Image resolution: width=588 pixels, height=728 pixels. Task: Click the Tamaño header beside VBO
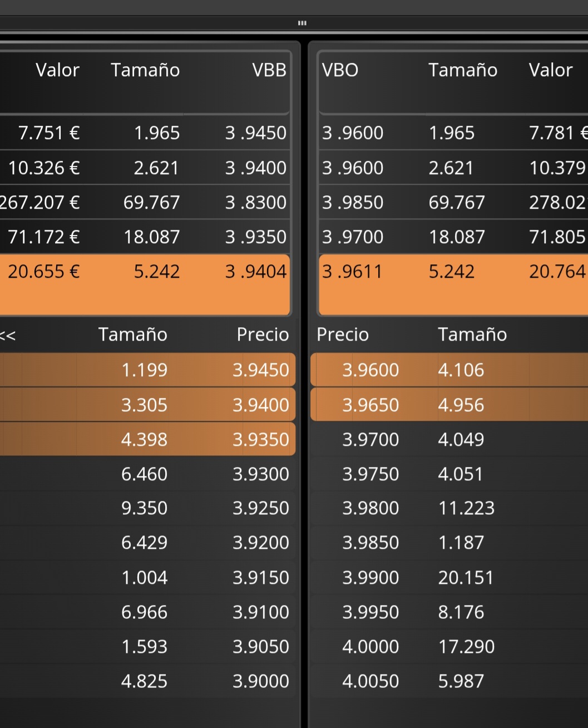point(462,70)
